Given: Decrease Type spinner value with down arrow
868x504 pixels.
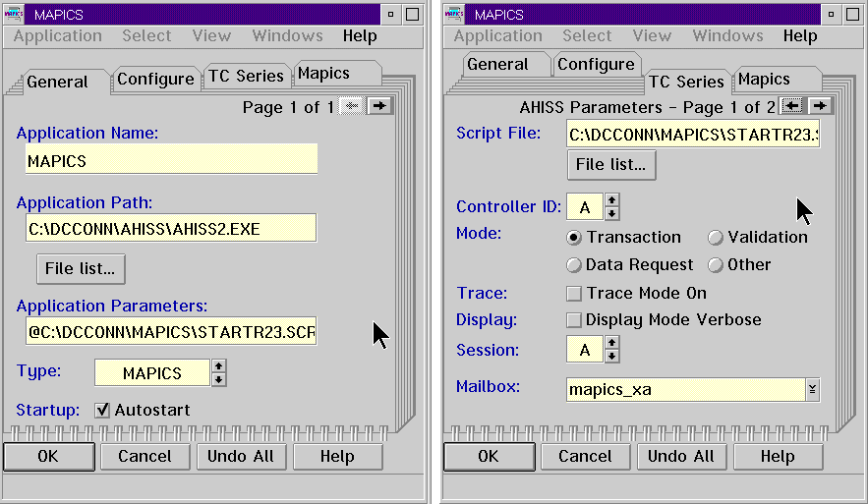Looking at the screenshot, I should click(x=218, y=379).
